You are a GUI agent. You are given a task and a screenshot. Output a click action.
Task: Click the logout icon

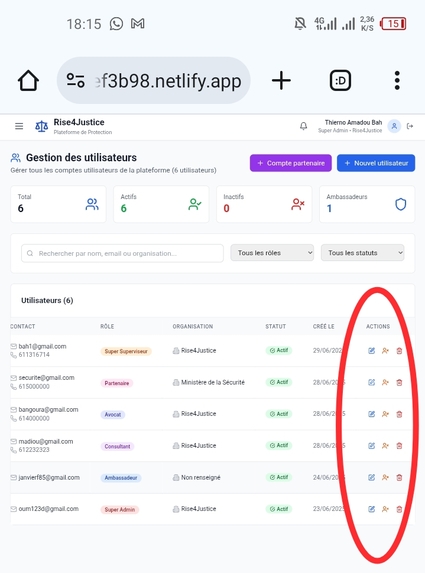coord(410,126)
